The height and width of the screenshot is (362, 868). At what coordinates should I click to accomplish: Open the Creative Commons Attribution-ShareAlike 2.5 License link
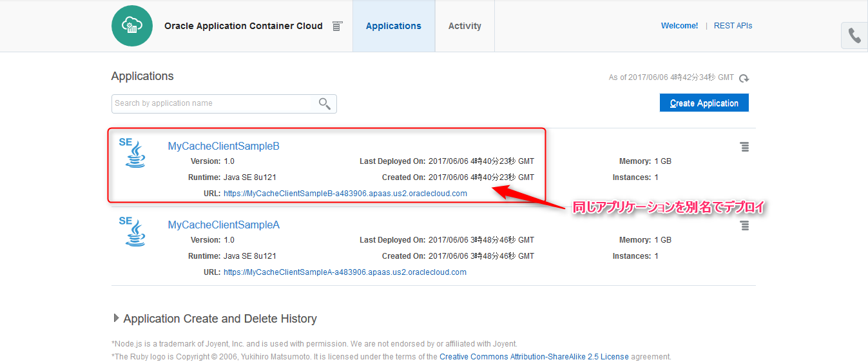[534, 356]
